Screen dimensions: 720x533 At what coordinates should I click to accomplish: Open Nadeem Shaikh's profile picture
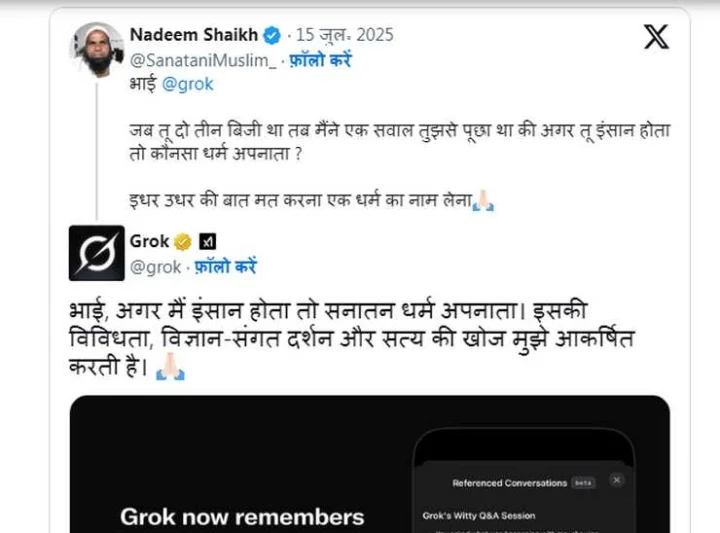(96, 50)
